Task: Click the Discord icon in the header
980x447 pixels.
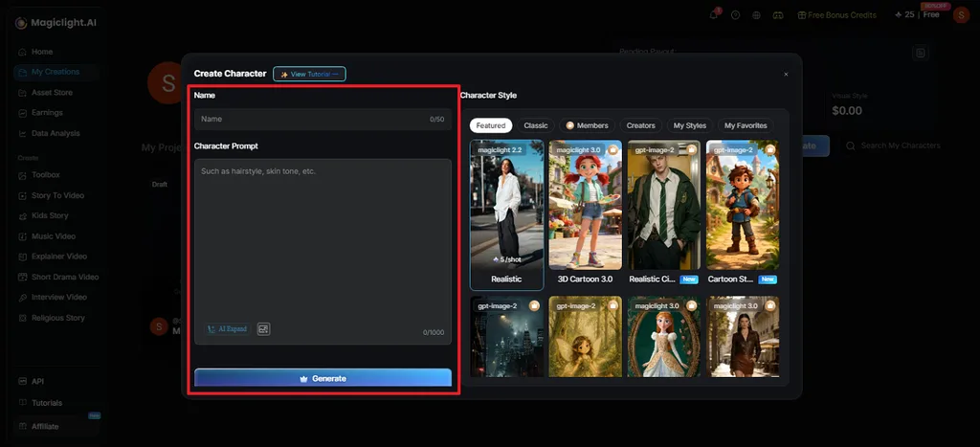Action: pyautogui.click(x=778, y=15)
